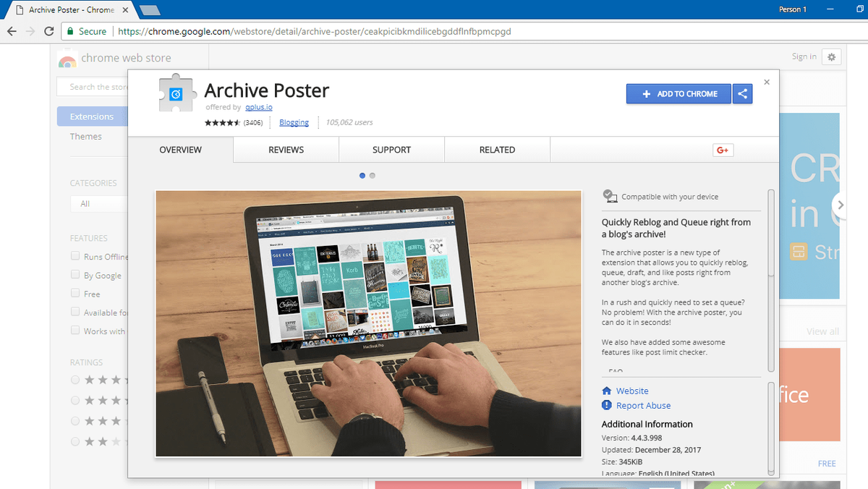Open the Categories All dropdown
Viewport: 868px width, 489px height.
(x=99, y=204)
